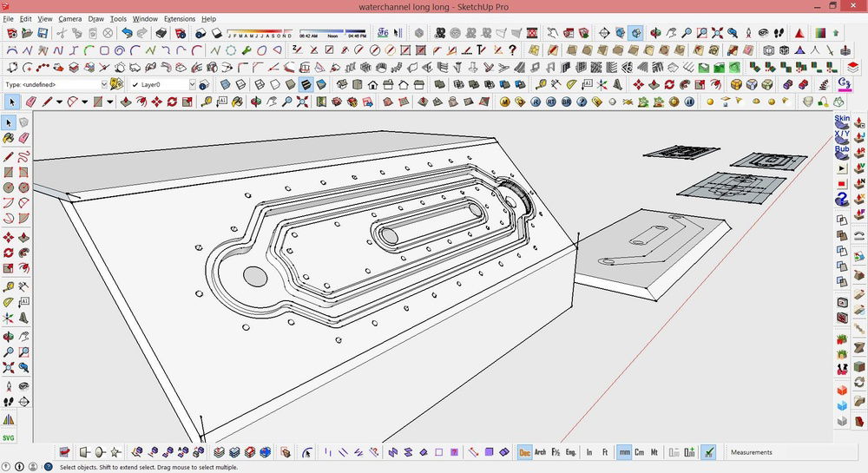
Task: Open the Type <undefined> dropdown
Action: pyautogui.click(x=104, y=85)
